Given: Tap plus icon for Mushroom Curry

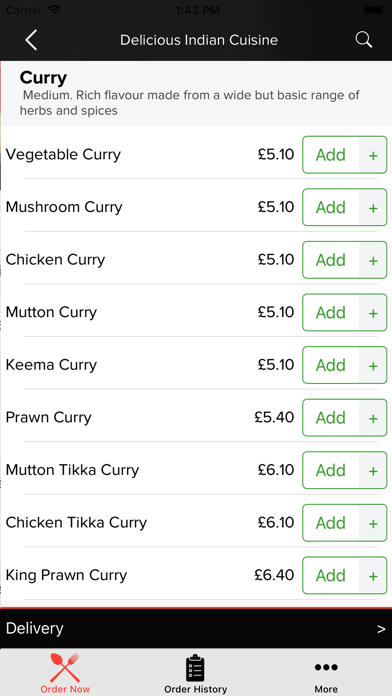Looking at the screenshot, I should 373,207.
